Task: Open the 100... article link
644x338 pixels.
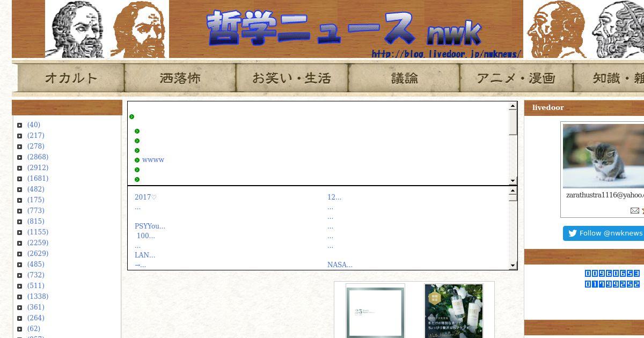Action: point(145,236)
